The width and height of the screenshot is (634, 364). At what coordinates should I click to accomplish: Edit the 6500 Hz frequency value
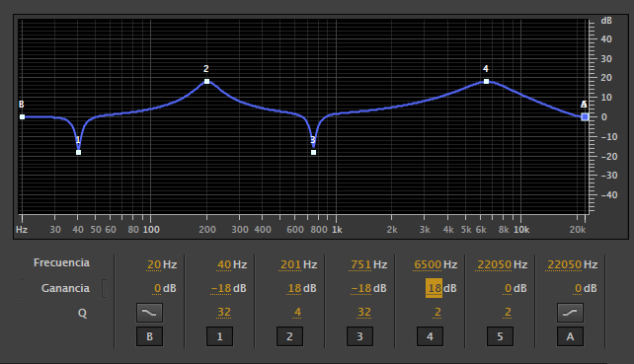pos(428,264)
